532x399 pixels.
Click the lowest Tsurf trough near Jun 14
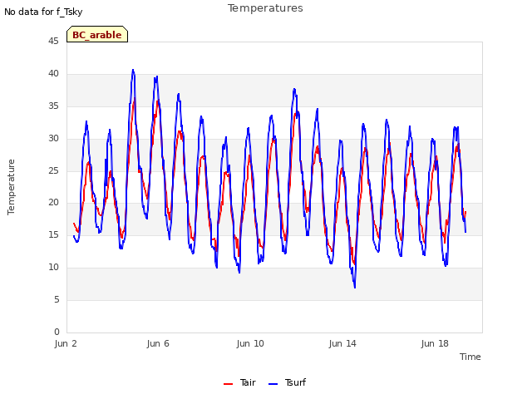click(355, 288)
